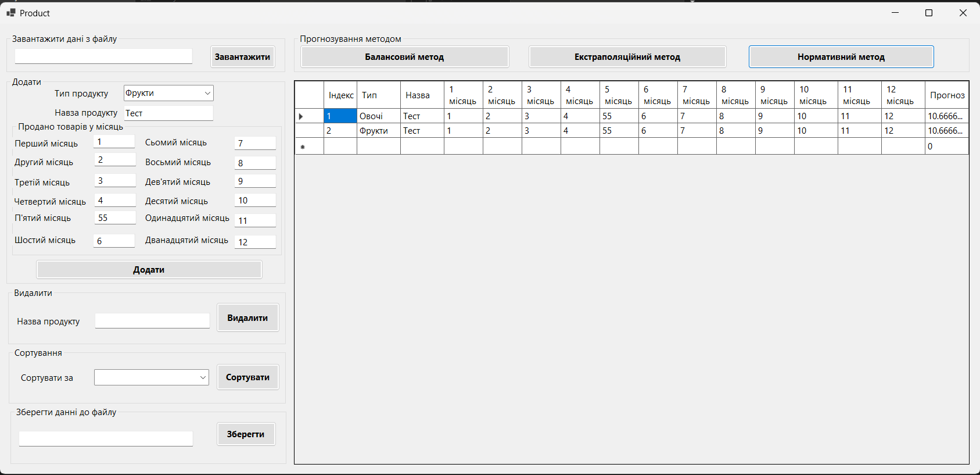Click the file path field for loading data

[x=103, y=56]
